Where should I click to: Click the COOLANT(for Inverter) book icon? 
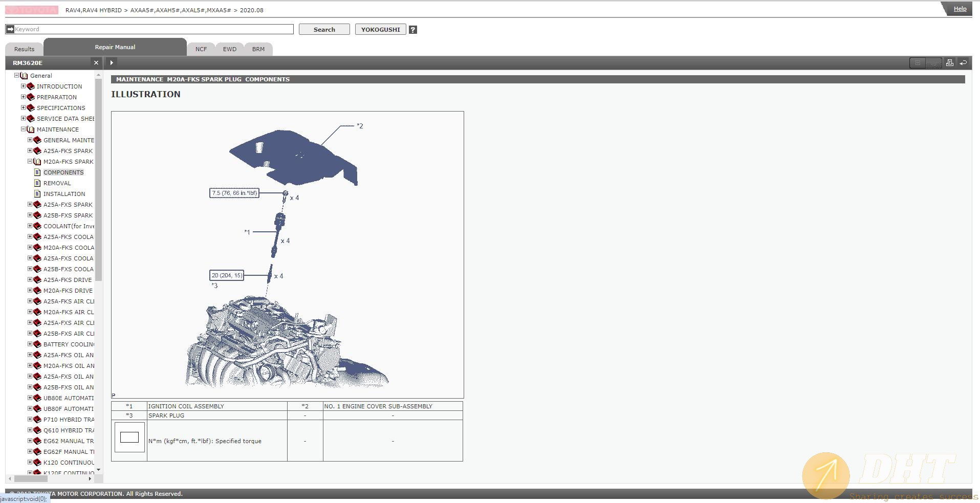point(37,226)
